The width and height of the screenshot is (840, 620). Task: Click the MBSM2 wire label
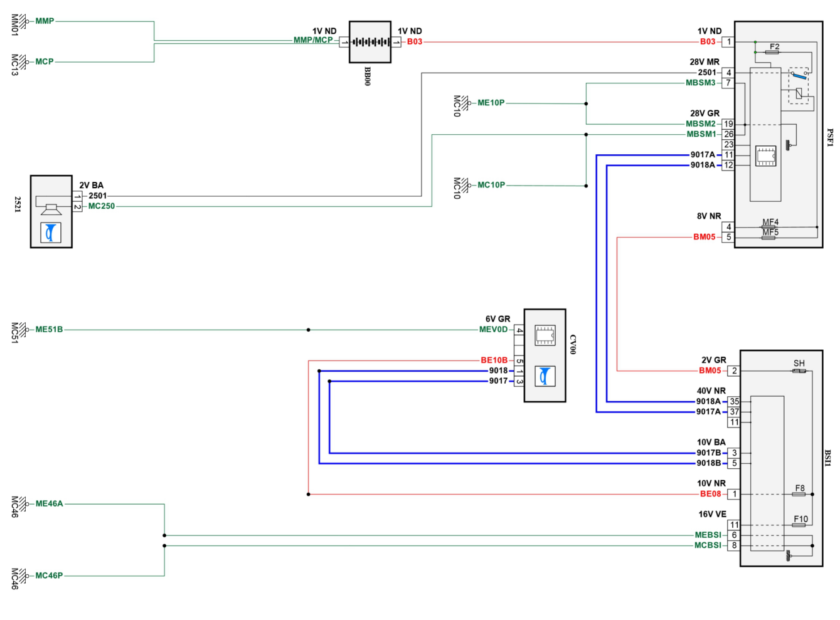click(700, 124)
